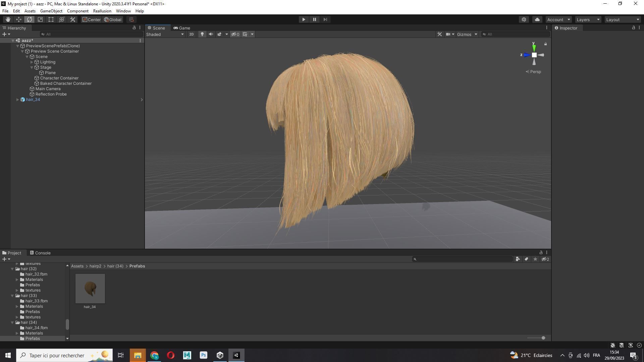Collapse hair (32) folder
This screenshot has height=362, width=644.
coord(12,269)
